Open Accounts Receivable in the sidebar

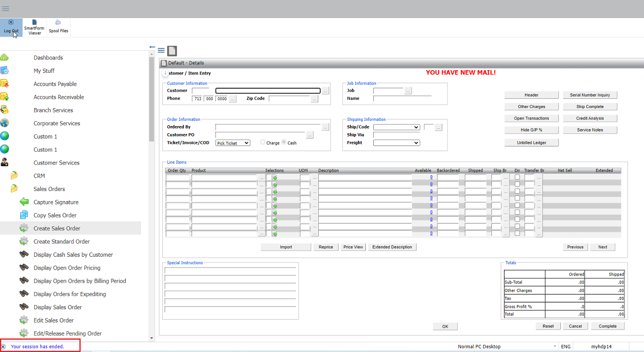coord(59,97)
